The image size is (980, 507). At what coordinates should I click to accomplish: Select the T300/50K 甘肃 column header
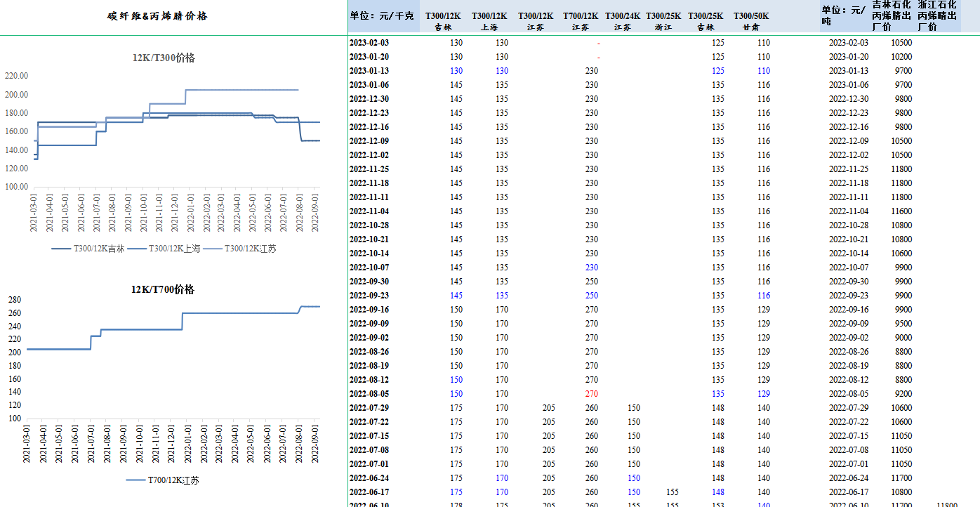click(751, 21)
